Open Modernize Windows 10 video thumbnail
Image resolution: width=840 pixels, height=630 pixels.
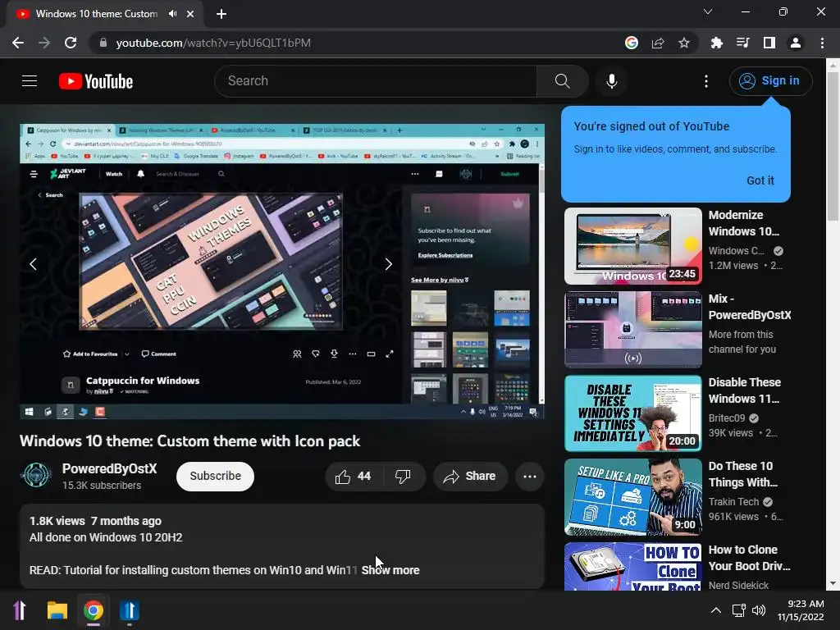[633, 246]
